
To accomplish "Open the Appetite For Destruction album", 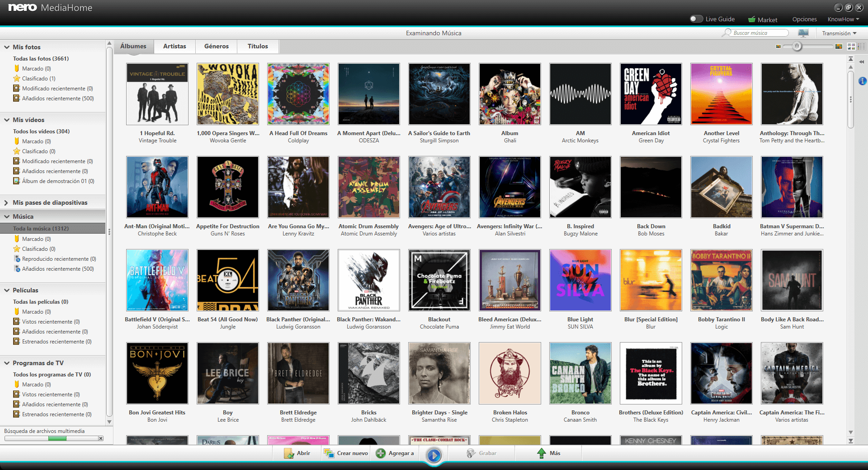I will coord(228,187).
